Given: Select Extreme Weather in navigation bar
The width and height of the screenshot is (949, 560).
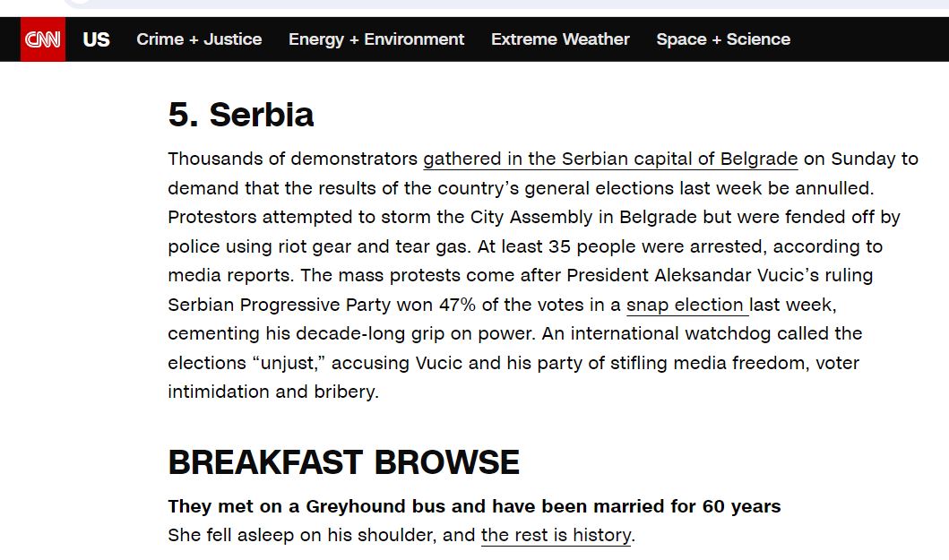Looking at the screenshot, I should [560, 39].
